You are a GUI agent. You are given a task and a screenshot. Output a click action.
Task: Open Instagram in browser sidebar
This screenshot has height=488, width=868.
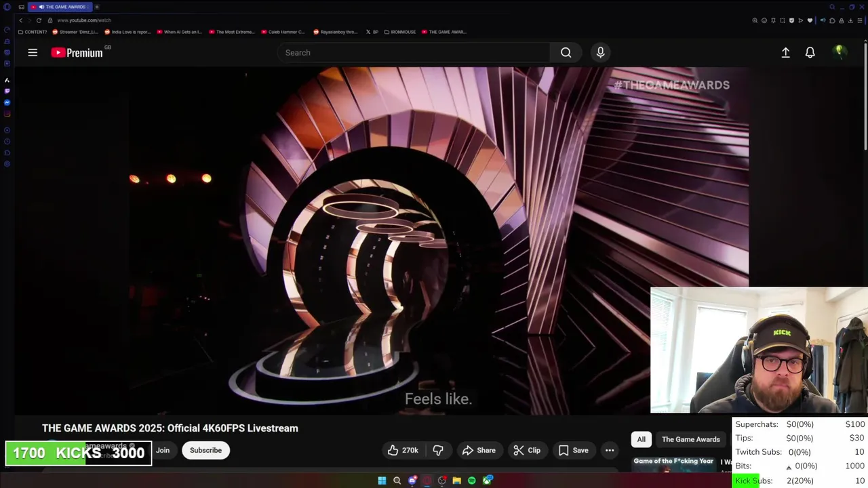tap(7, 114)
